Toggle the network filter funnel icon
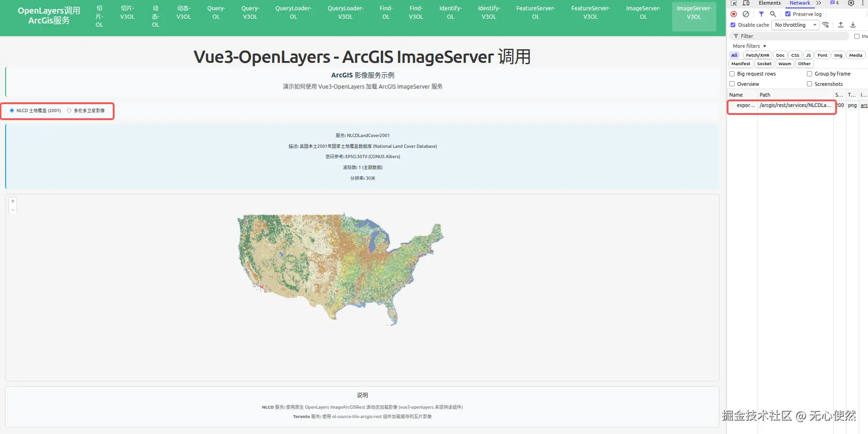Screen dimensions: 868x434 (761, 14)
